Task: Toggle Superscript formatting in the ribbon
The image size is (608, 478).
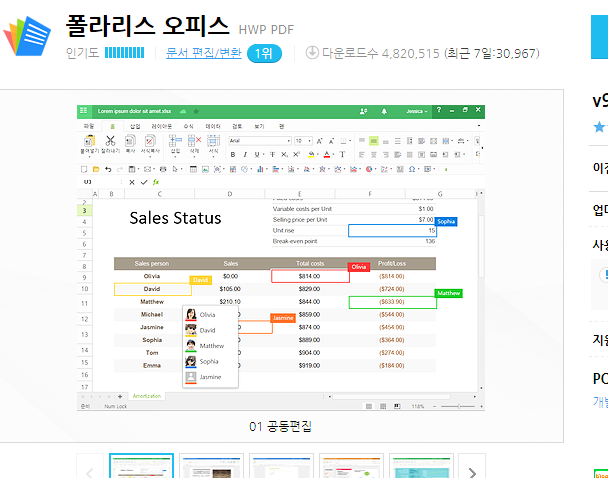Action: [296, 155]
